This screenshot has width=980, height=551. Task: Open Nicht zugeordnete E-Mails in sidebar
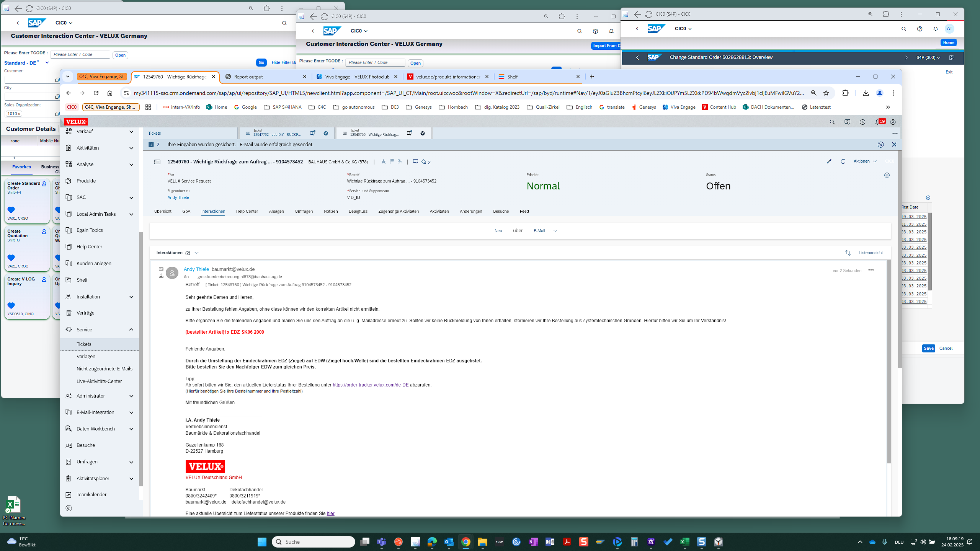(105, 369)
